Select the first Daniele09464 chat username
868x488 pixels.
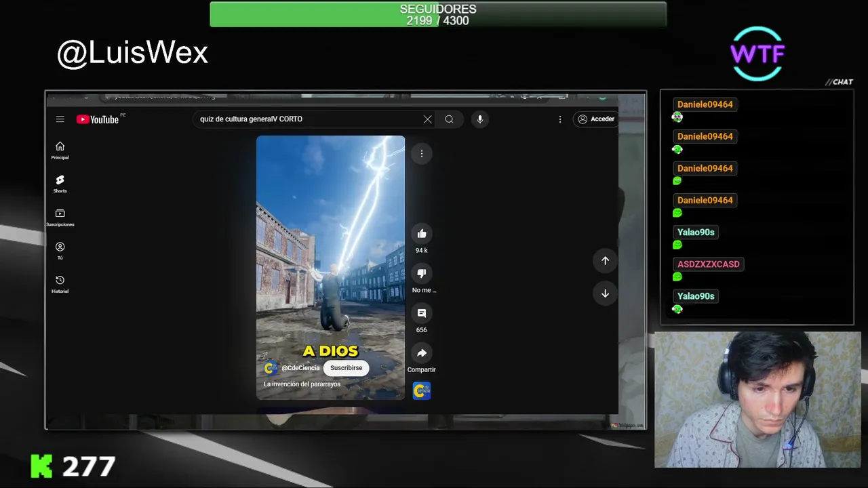705,104
